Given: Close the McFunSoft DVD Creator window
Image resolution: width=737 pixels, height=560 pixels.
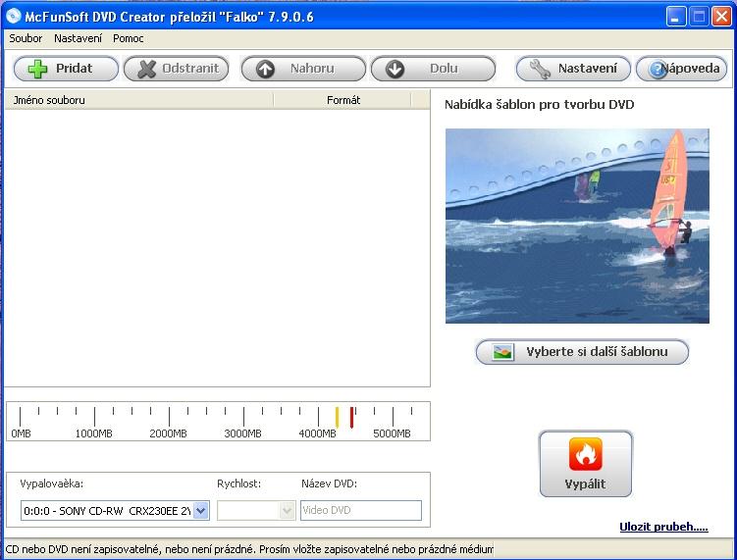Looking at the screenshot, I should 721,17.
